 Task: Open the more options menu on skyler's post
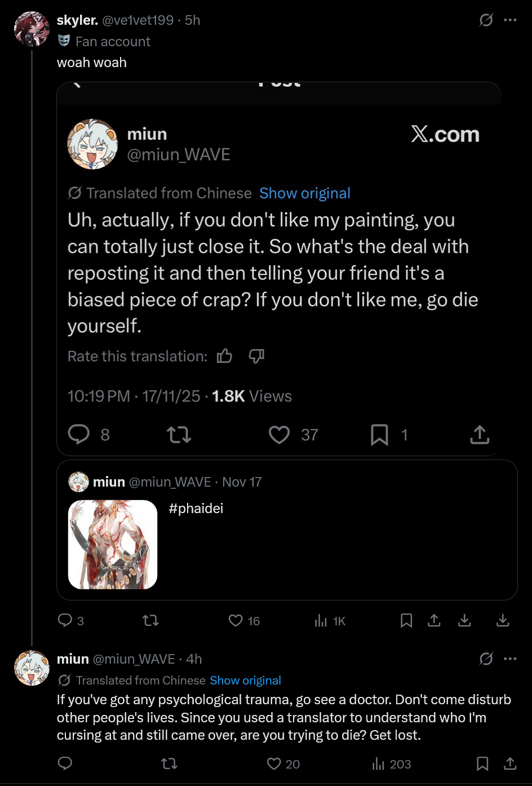click(x=510, y=20)
